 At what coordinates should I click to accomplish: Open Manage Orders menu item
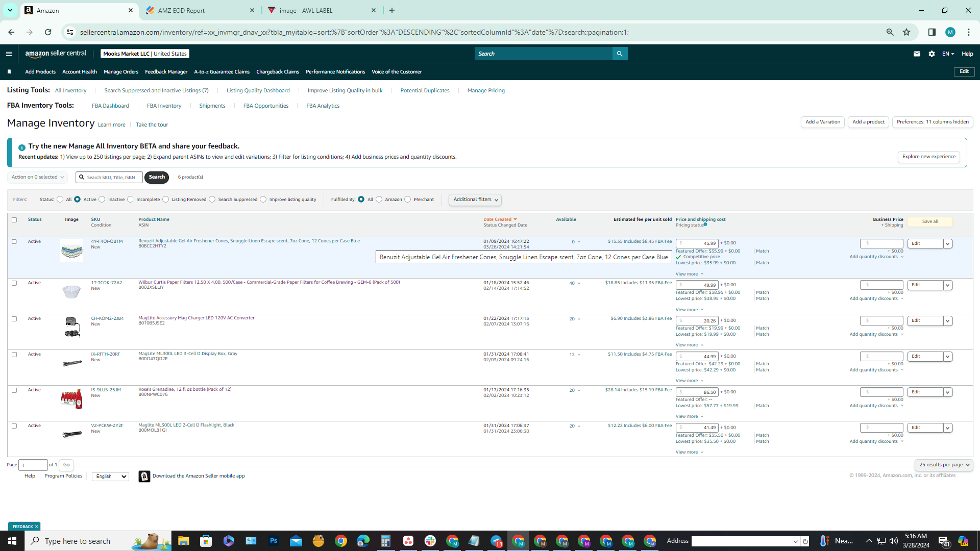pos(121,72)
